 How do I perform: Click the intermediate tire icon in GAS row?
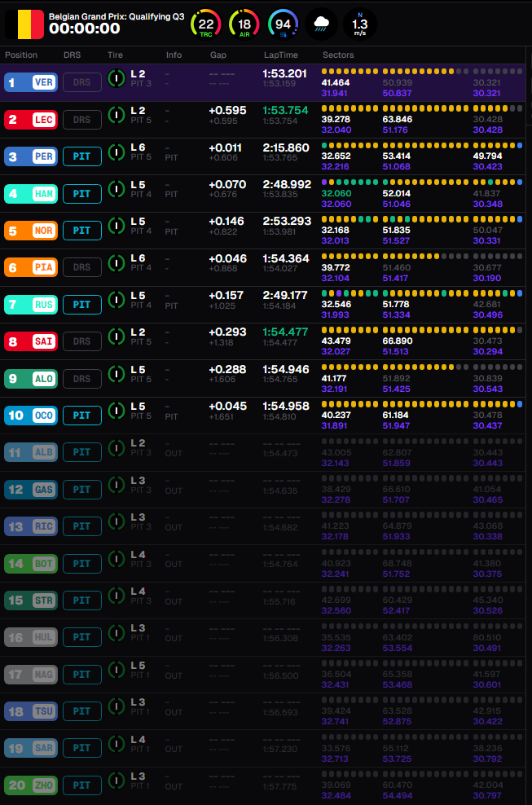pyautogui.click(x=117, y=485)
